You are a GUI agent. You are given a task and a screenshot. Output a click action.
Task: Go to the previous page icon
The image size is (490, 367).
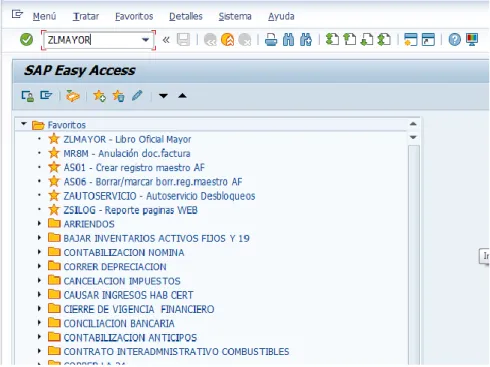pos(350,40)
